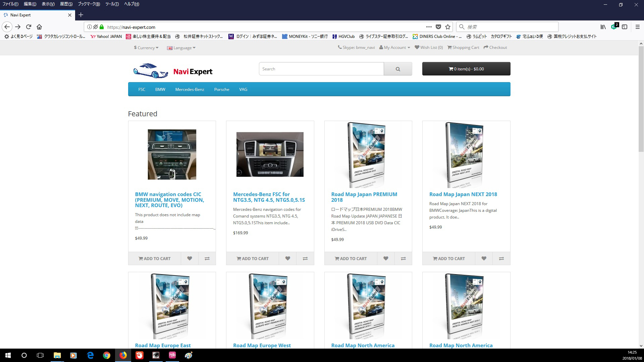This screenshot has height=362, width=644.
Task: Open File Explorer from the taskbar
Action: pos(57,355)
